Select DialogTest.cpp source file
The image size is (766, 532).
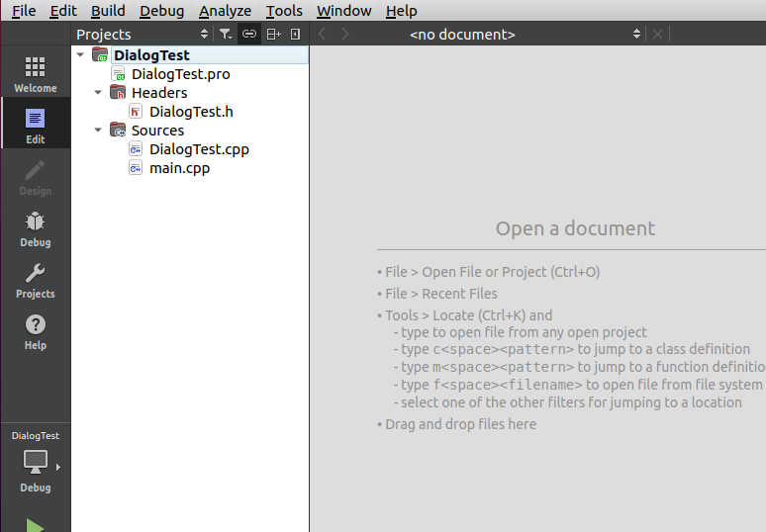click(199, 149)
